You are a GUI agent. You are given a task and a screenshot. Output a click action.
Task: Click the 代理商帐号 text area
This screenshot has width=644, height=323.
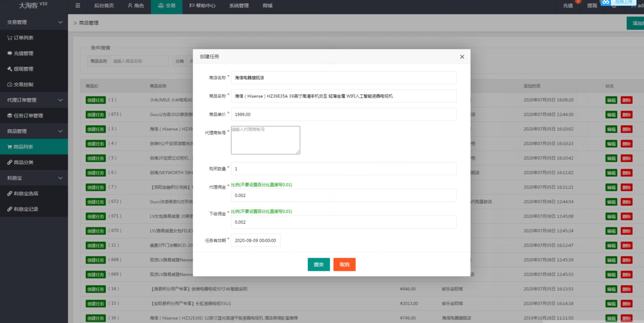click(x=265, y=140)
